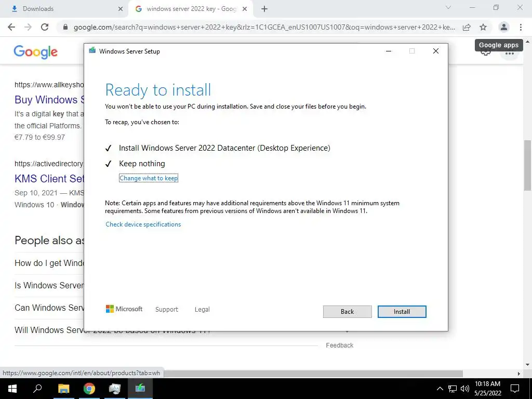Open the network status tray icon

coord(453,389)
